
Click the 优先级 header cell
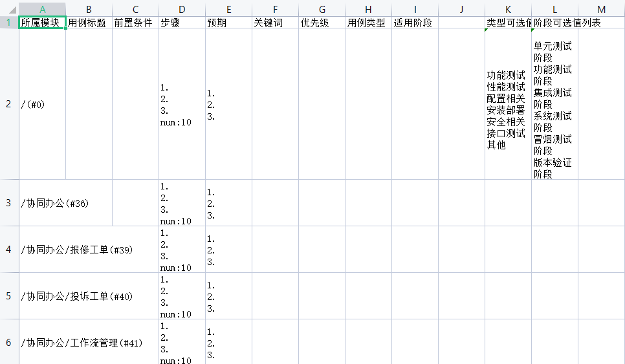pos(322,23)
